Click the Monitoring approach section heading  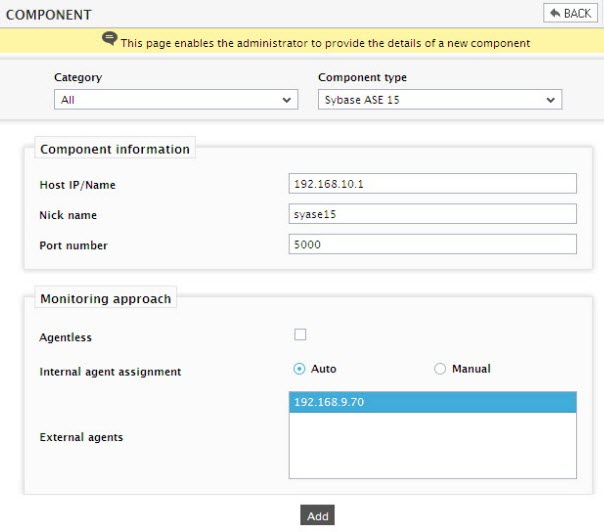106,299
